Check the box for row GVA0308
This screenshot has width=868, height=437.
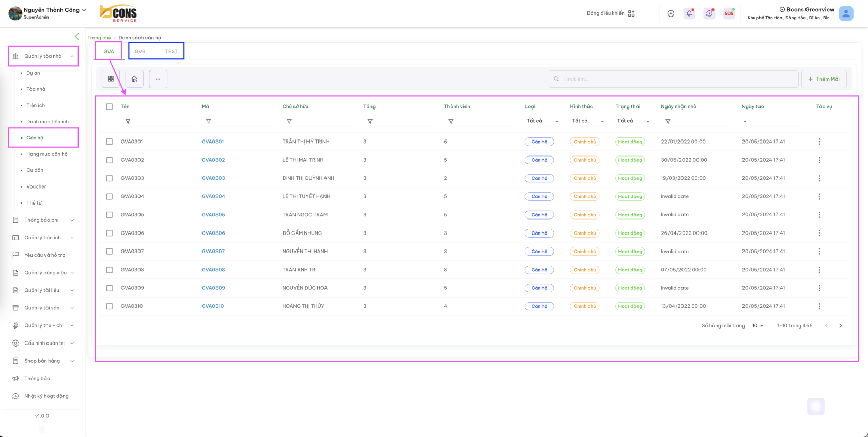110,270
